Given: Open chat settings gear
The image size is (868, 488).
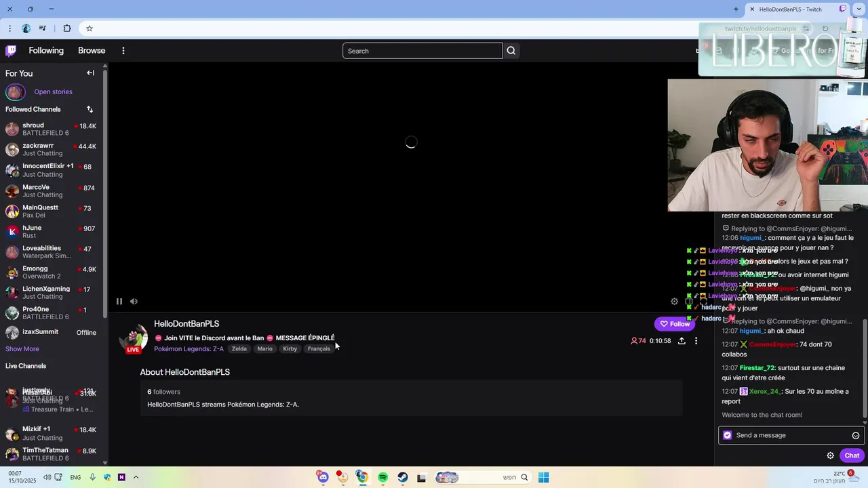Looking at the screenshot, I should (x=830, y=455).
